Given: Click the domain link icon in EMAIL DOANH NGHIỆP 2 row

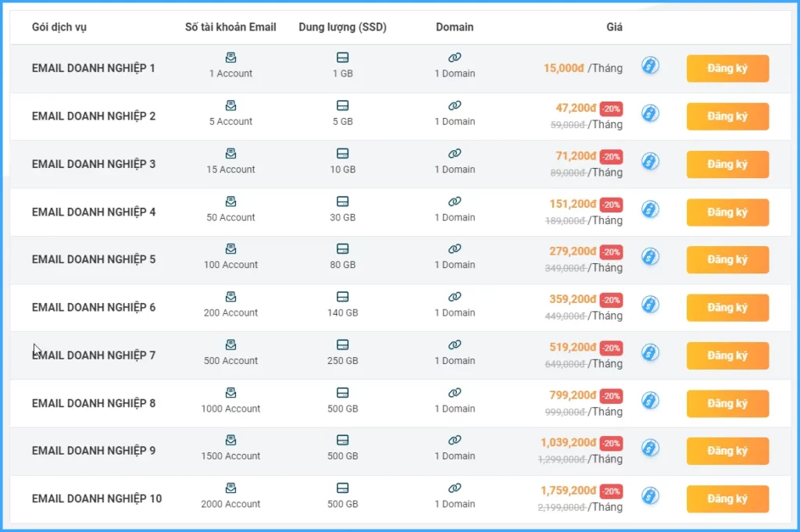Looking at the screenshot, I should pyautogui.click(x=455, y=105).
